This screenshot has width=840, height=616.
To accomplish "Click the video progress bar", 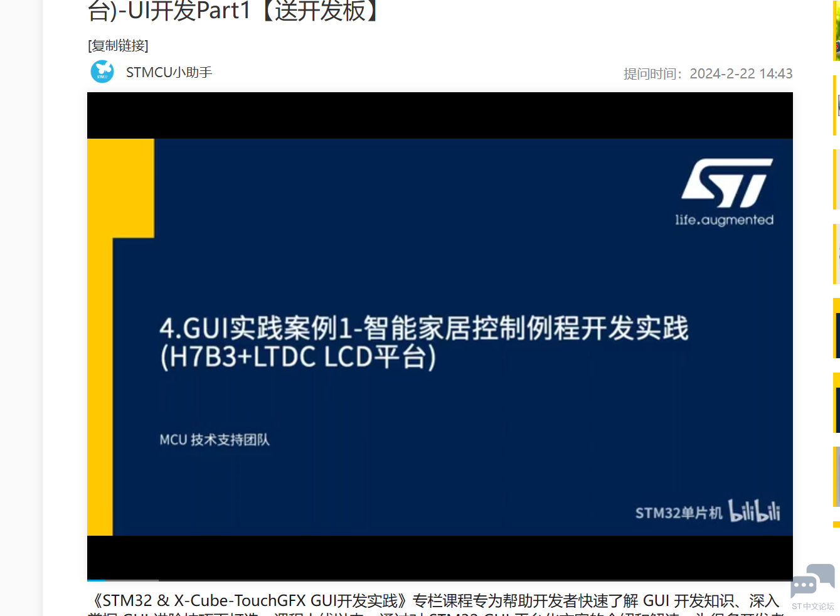I will click(440, 580).
